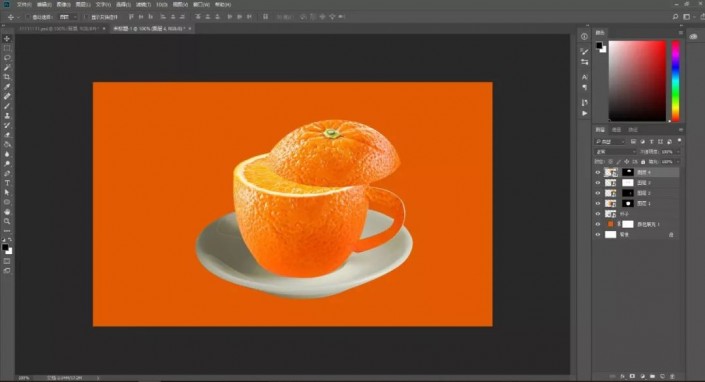Select the Blur tool
Screen dimensions: 705x382
[x=7, y=154]
